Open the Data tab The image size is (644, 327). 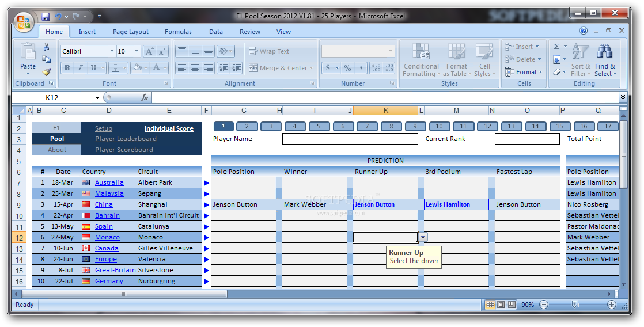[215, 32]
